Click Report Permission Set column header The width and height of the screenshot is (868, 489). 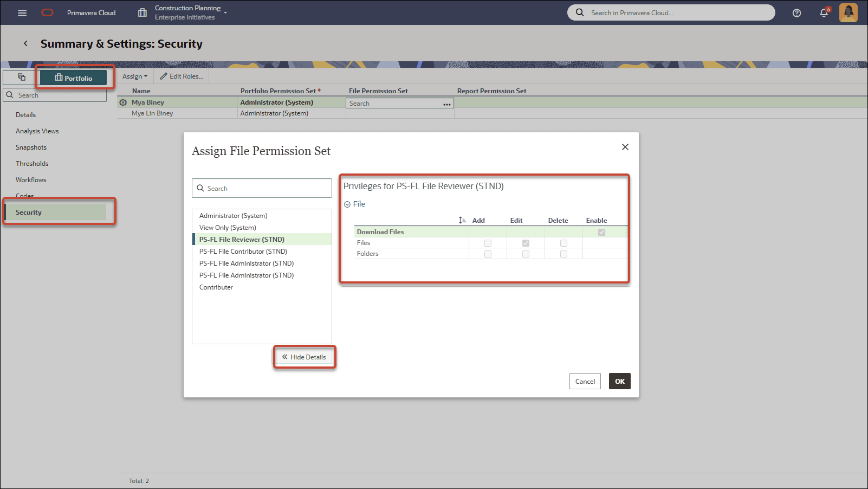coord(491,91)
